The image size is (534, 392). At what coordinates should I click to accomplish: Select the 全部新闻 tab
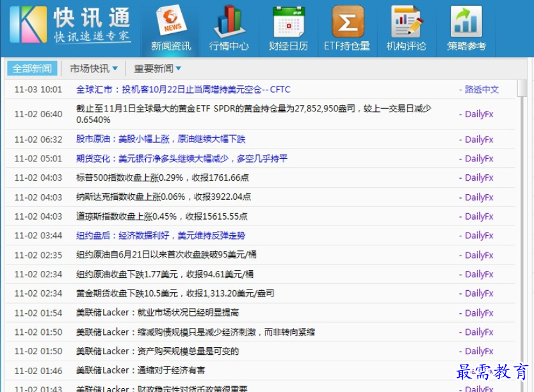(32, 69)
